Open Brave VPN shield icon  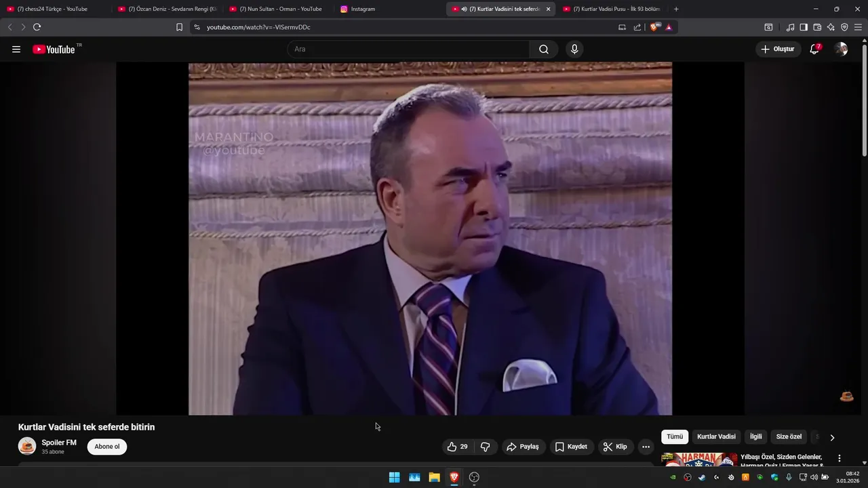coord(844,27)
